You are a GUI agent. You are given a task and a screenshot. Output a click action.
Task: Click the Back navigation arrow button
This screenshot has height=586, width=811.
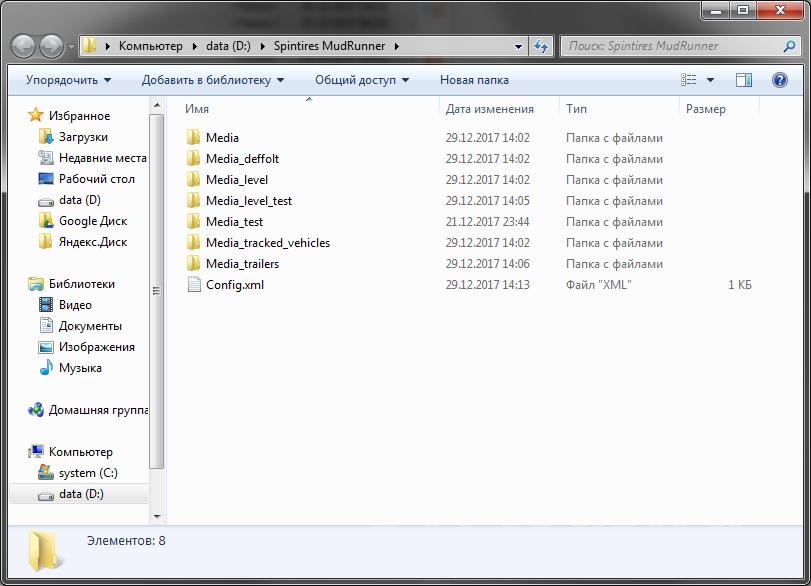(24, 46)
